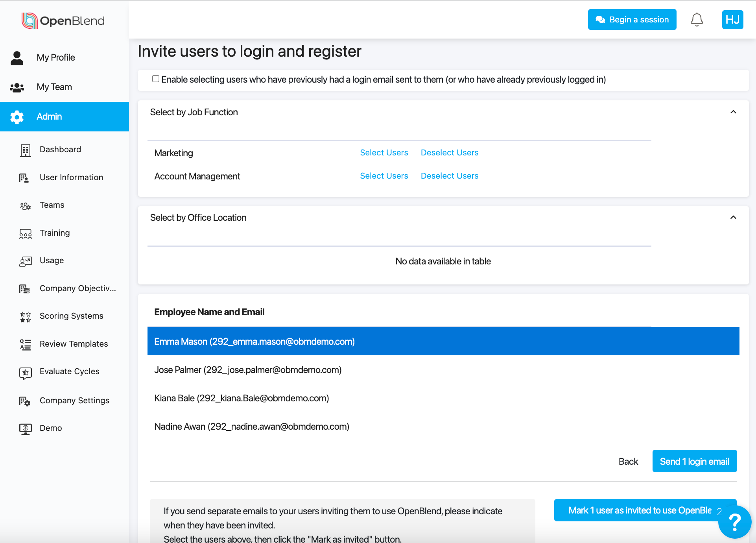This screenshot has width=756, height=543.
Task: Open the blue help question mark bubble
Action: tap(734, 522)
